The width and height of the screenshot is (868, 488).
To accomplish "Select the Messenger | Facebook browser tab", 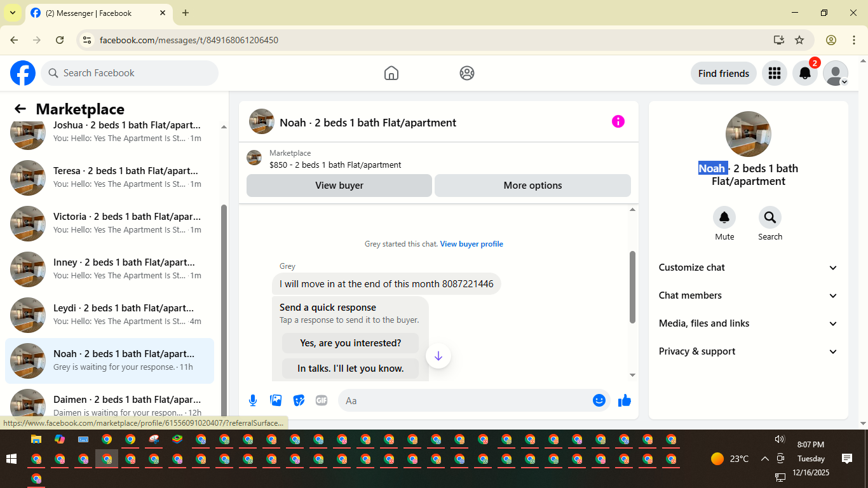I will [98, 13].
